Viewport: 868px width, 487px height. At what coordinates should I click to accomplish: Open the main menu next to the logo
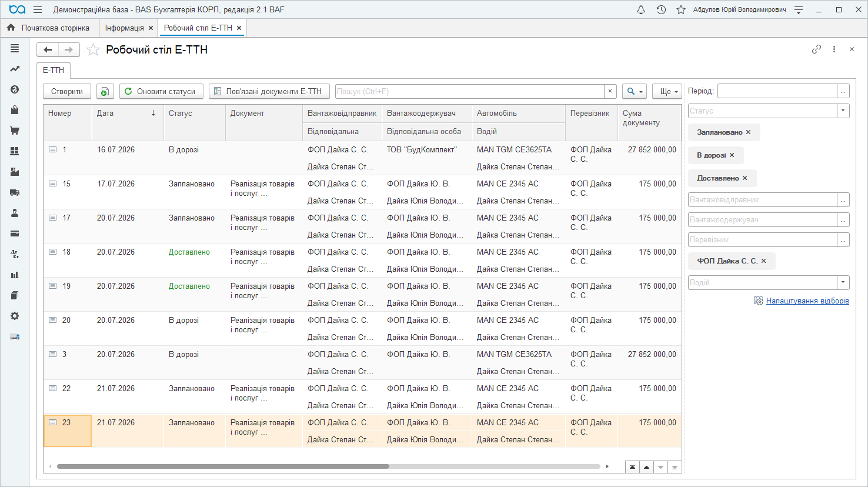[38, 9]
